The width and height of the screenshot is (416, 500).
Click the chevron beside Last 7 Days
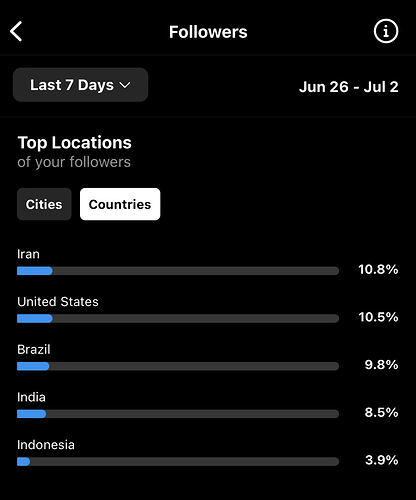coord(125,85)
